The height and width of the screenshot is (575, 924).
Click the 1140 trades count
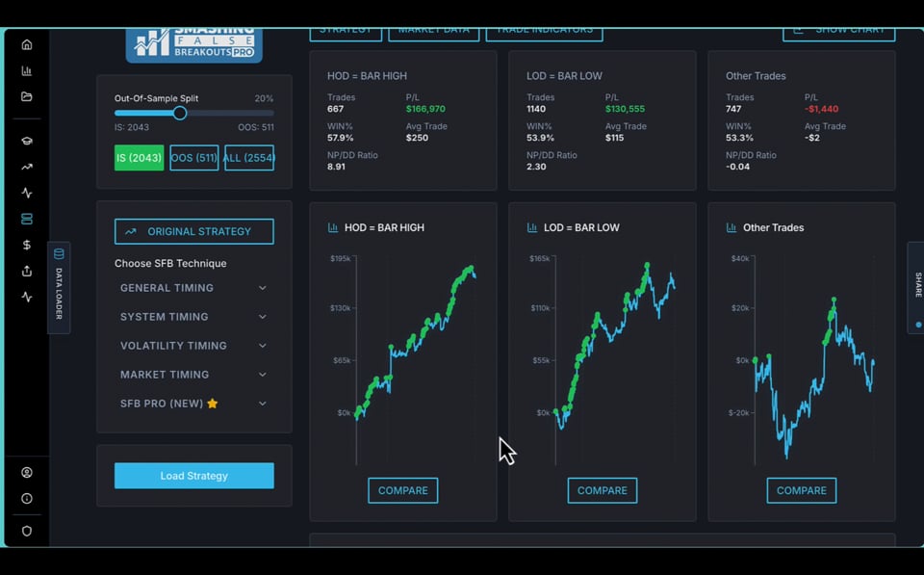point(536,109)
